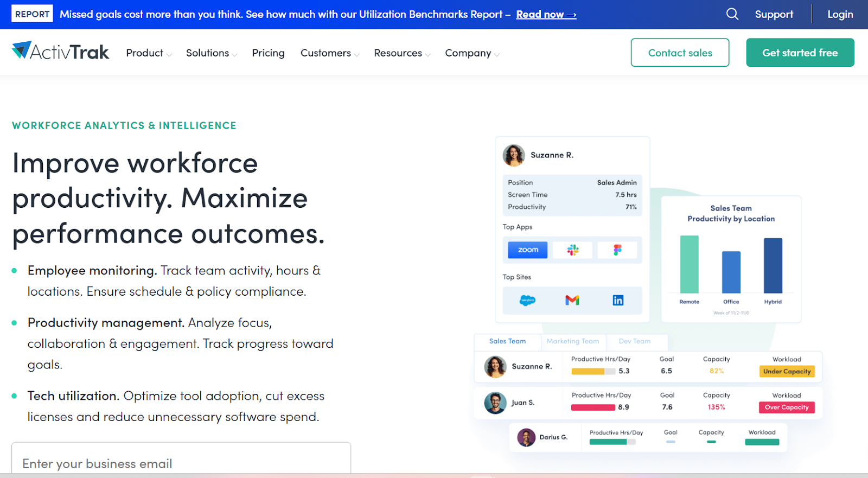Screen dimensions: 868x478
Task: Click the Hybrid bar in chart
Action: point(773,266)
